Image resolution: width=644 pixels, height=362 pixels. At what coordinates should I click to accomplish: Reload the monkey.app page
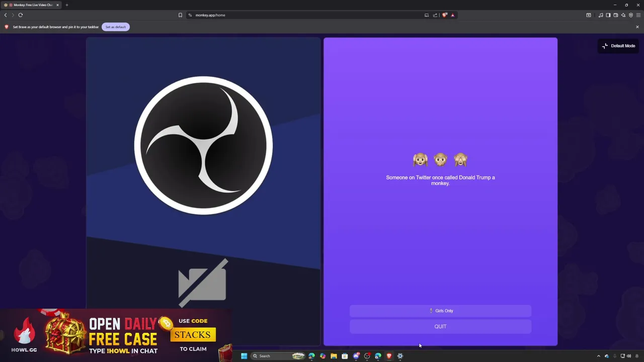(x=21, y=15)
